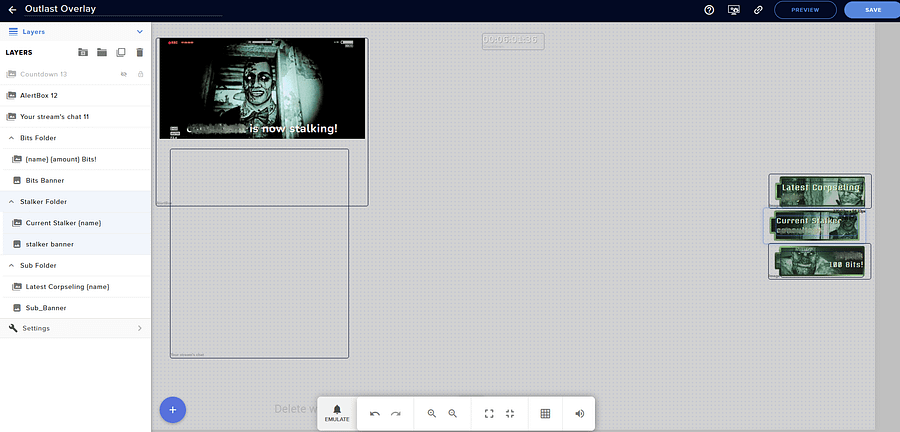This screenshot has width=900, height=432.
Task: Collapse the Layers panel chevron
Action: [139, 32]
